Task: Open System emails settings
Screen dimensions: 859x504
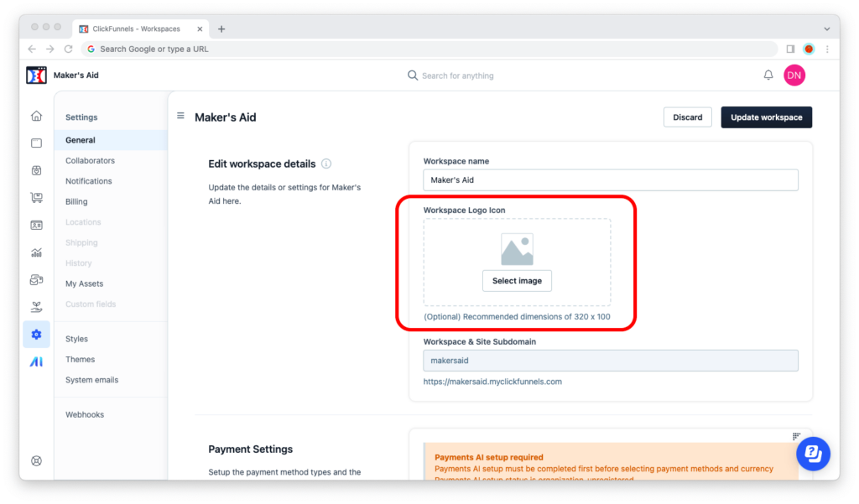Action: pos(92,380)
